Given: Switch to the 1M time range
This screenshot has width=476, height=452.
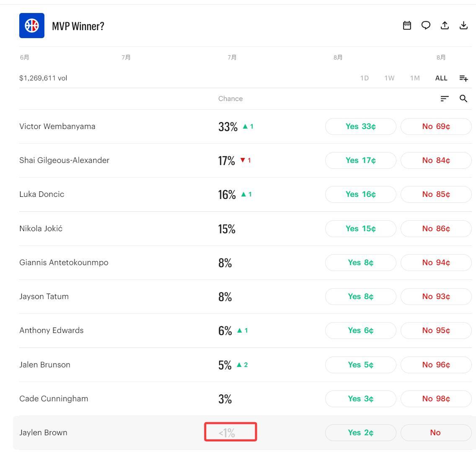Looking at the screenshot, I should (415, 78).
